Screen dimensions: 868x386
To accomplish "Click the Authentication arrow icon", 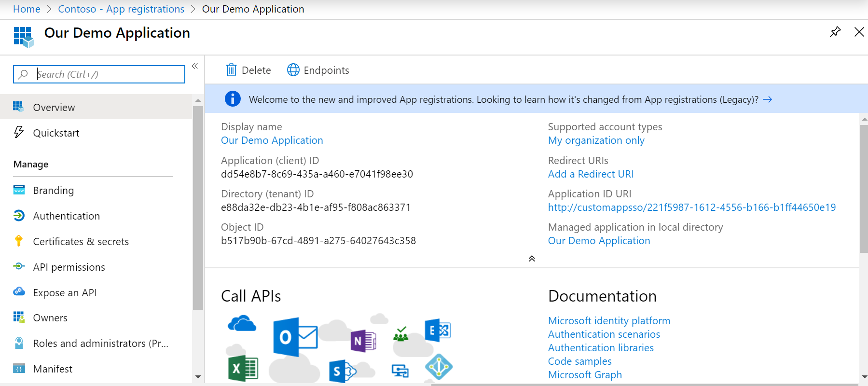I will tap(19, 216).
